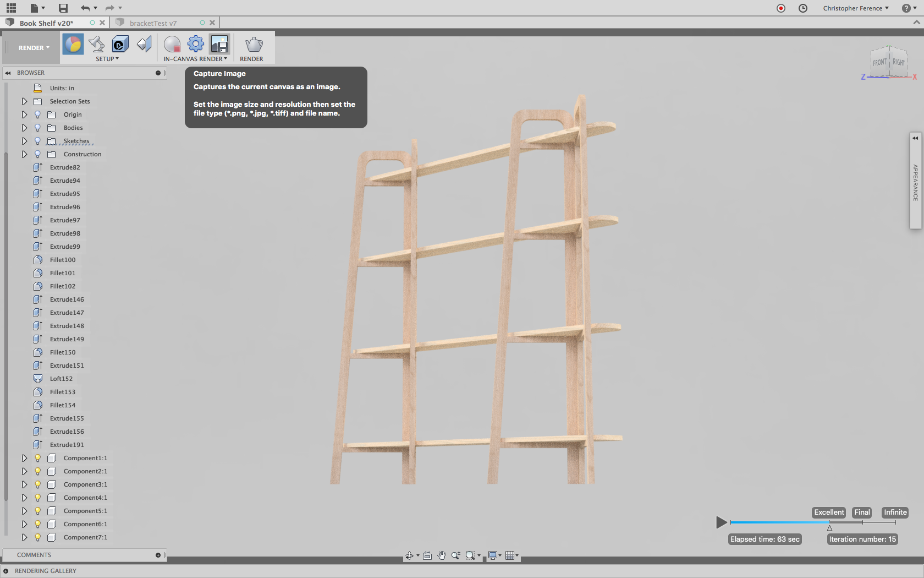The width and height of the screenshot is (924, 578).
Task: Expand Component6:1 tree node
Action: pos(24,524)
